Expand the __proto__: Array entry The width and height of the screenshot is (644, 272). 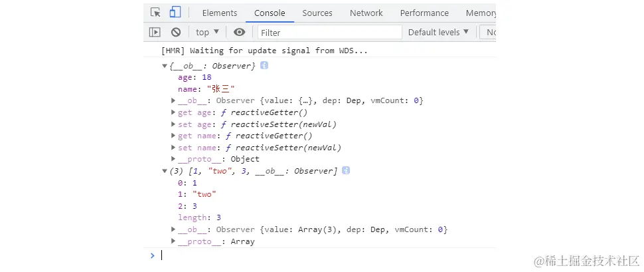[173, 241]
